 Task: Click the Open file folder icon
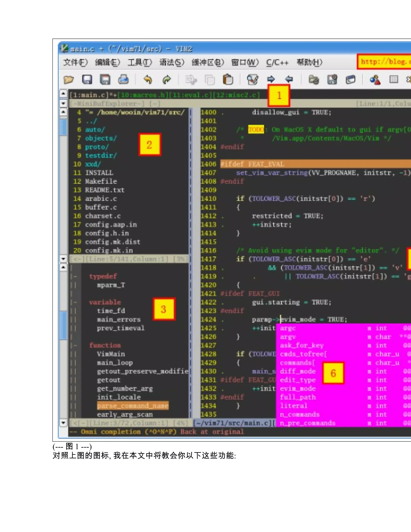pos(68,79)
